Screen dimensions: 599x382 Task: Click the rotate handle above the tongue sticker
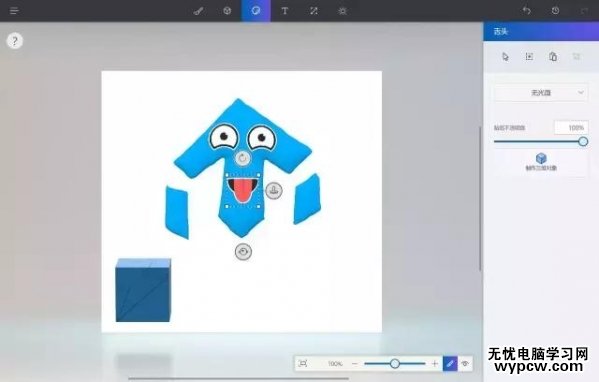tap(242, 158)
